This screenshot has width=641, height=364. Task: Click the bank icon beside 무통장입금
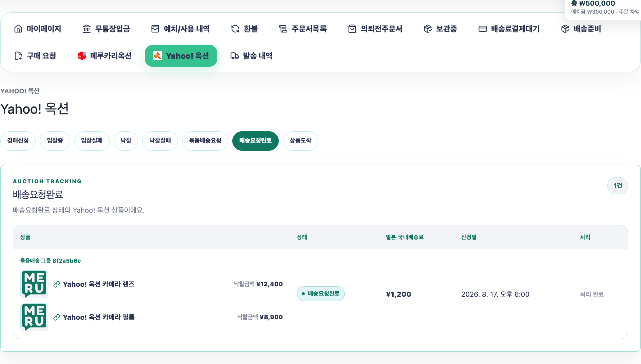tap(87, 29)
